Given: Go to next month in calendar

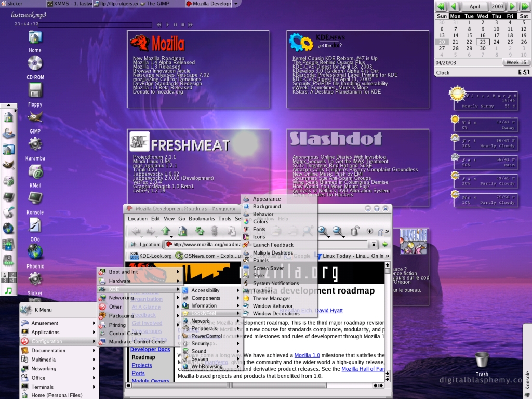Looking at the screenshot, I should pos(512,6).
